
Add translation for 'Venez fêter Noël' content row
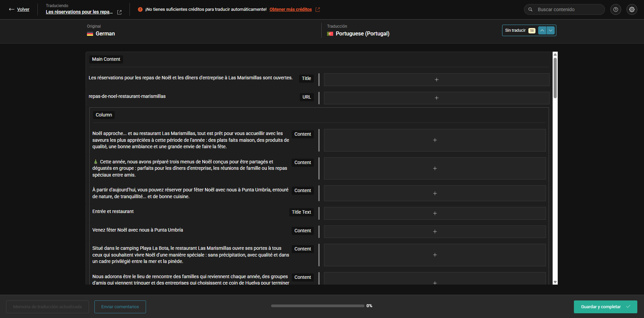coord(435,232)
